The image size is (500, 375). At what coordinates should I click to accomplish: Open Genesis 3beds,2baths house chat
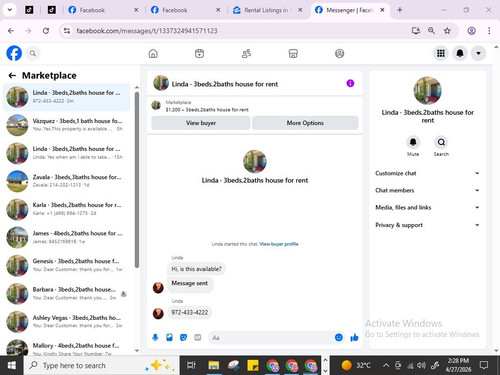tap(66, 265)
